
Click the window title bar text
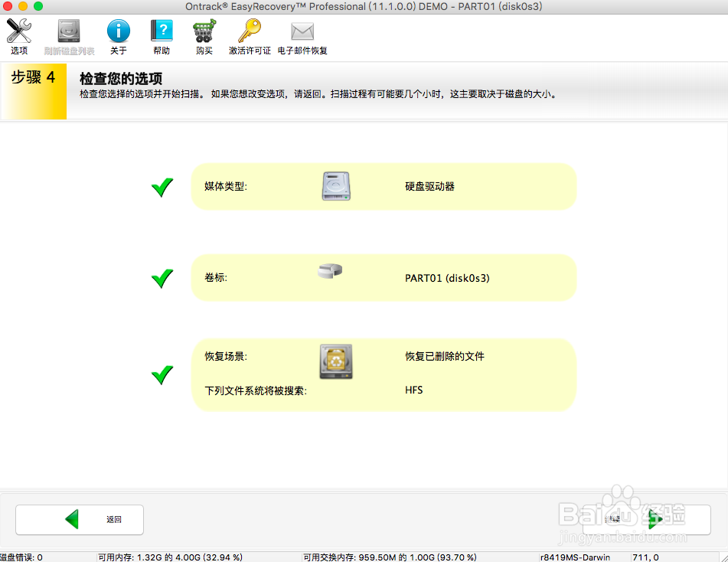[364, 6]
